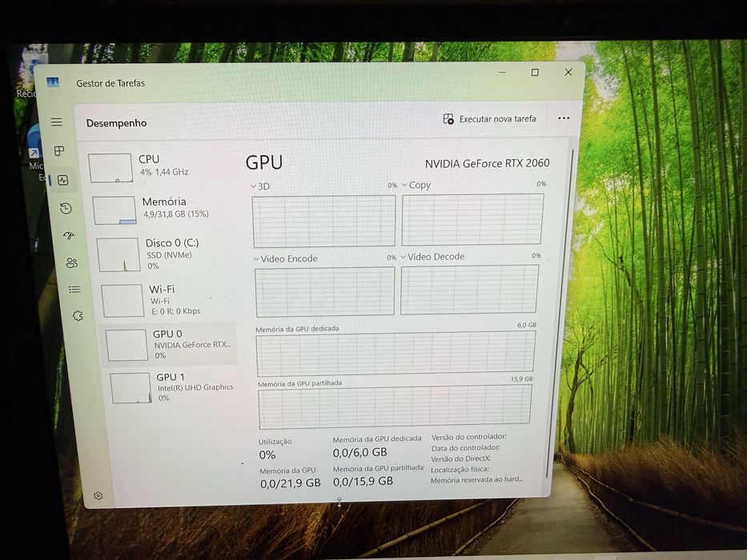Viewport: 747px width, 560px height.
Task: Open the Video Decode engine dropdown
Action: pyautogui.click(x=432, y=257)
